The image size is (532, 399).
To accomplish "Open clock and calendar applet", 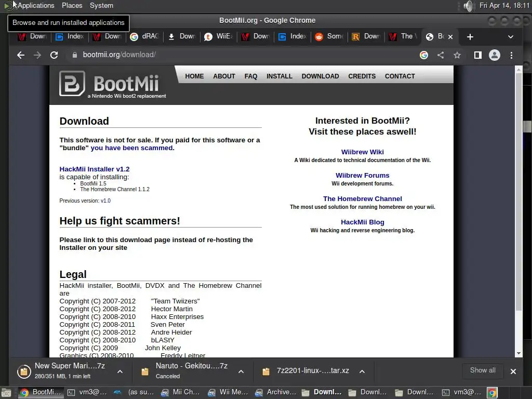I will [504, 6].
